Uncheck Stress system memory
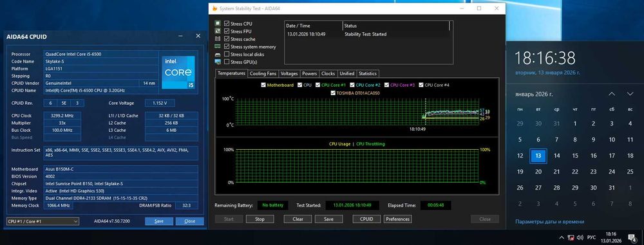Viewport: 644px width, 245px height. (227, 47)
